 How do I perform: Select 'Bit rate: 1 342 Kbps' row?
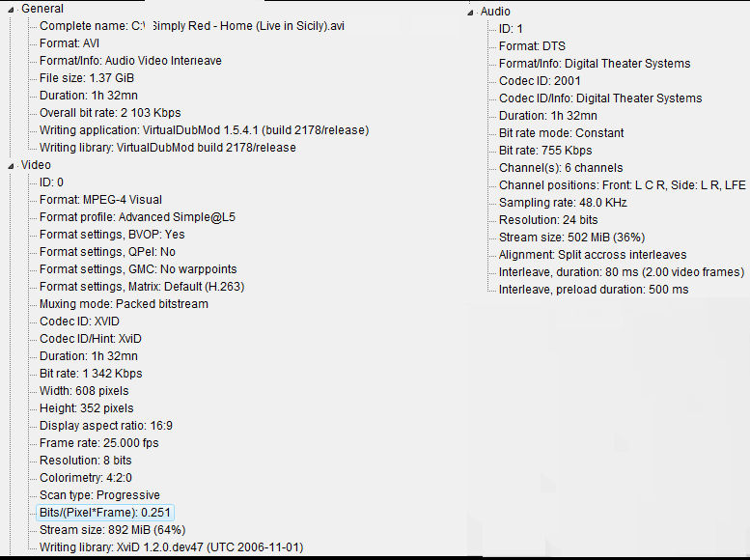pos(91,374)
